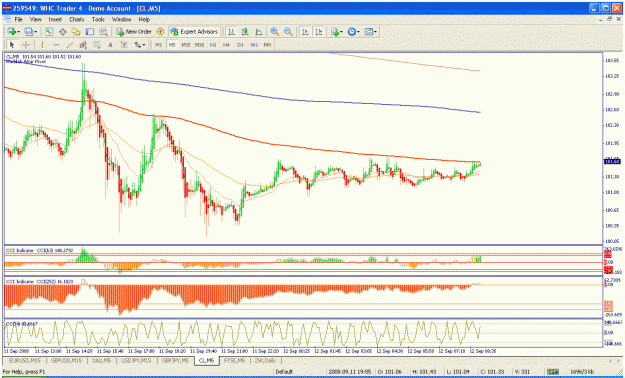Viewport: 625px width, 378px height.
Task: Open the File menu
Action: [x=19, y=19]
